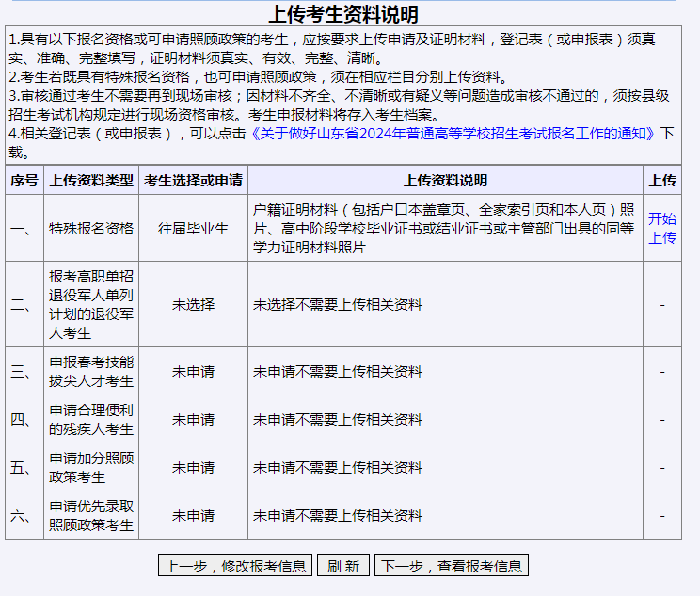Select the 特殊报名资格 cell

91,228
